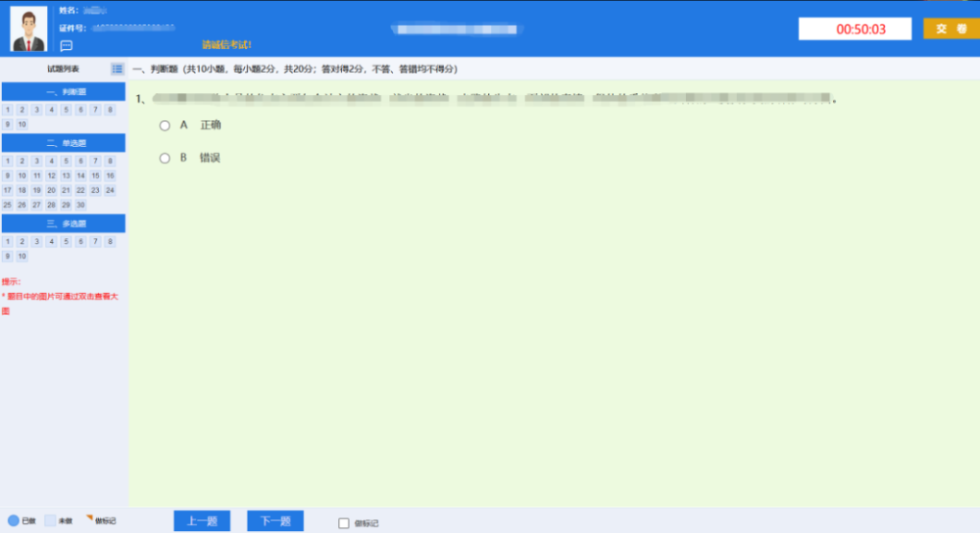Submit the exam with 交卷 button
The image size is (980, 533).
click(x=952, y=28)
